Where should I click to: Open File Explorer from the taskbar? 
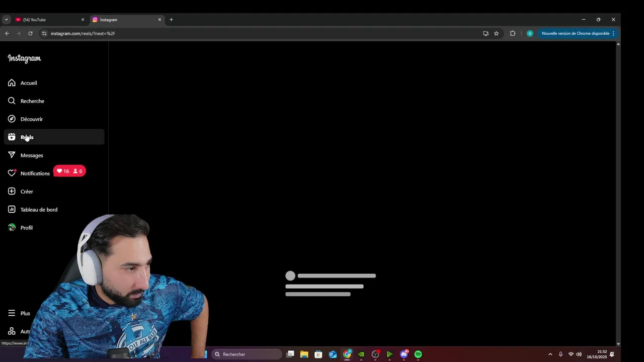tap(304, 354)
